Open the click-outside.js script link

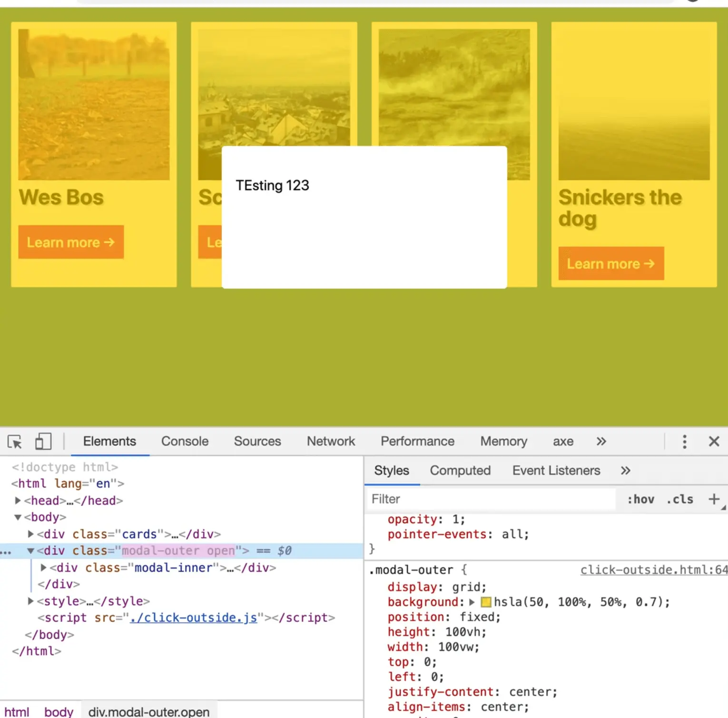(x=193, y=618)
